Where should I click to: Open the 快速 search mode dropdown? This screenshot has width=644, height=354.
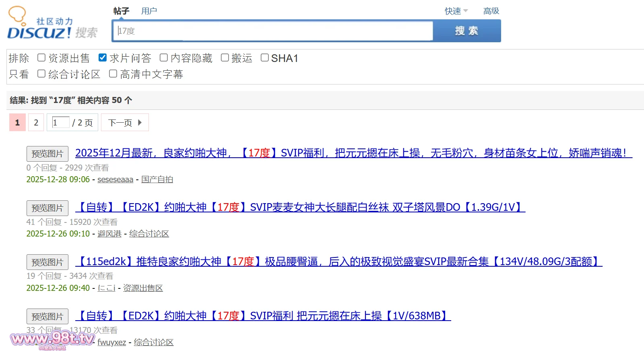pyautogui.click(x=456, y=11)
